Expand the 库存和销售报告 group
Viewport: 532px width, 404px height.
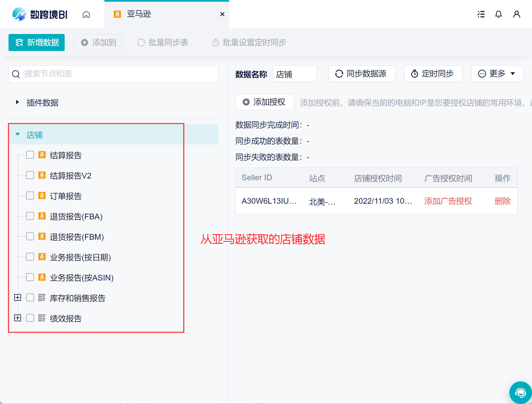click(x=18, y=297)
